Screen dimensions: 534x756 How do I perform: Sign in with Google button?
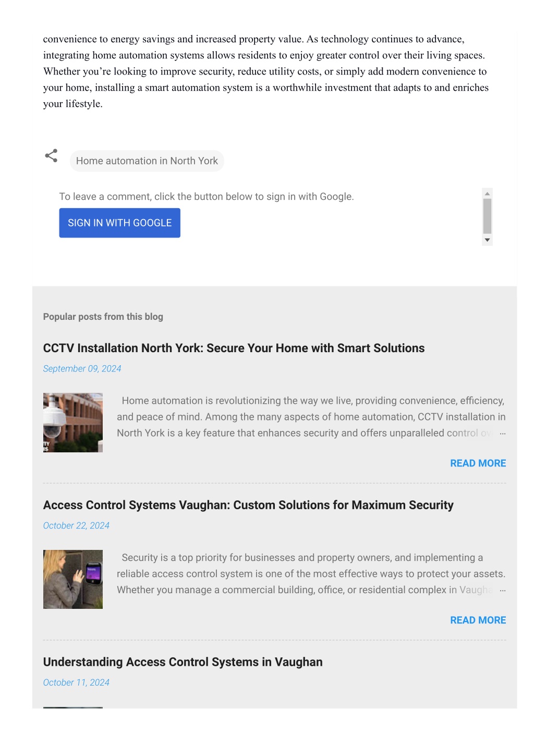[120, 223]
